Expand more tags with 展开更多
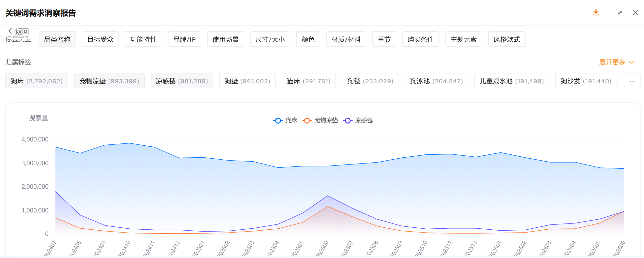This screenshot has height=258, width=644. [617, 62]
